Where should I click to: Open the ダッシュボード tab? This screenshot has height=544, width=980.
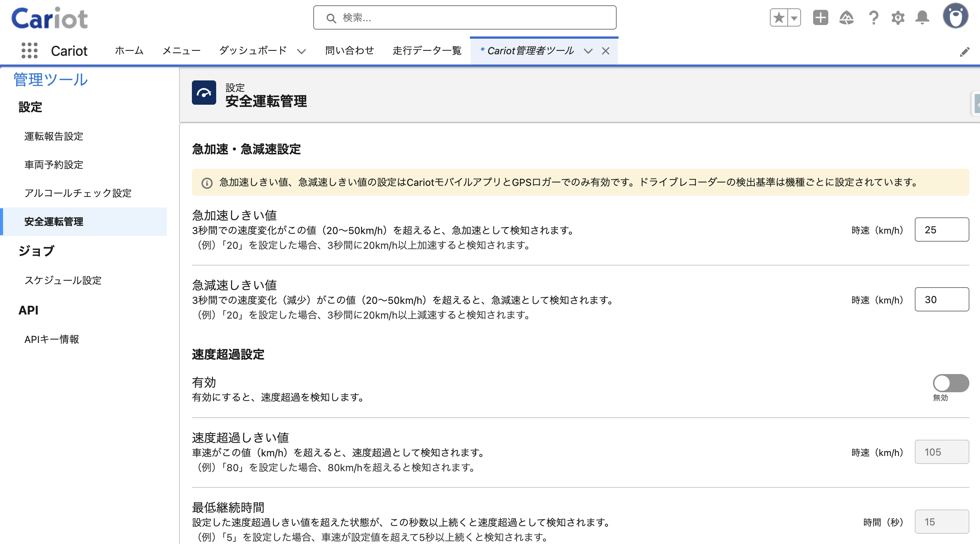pos(253,50)
